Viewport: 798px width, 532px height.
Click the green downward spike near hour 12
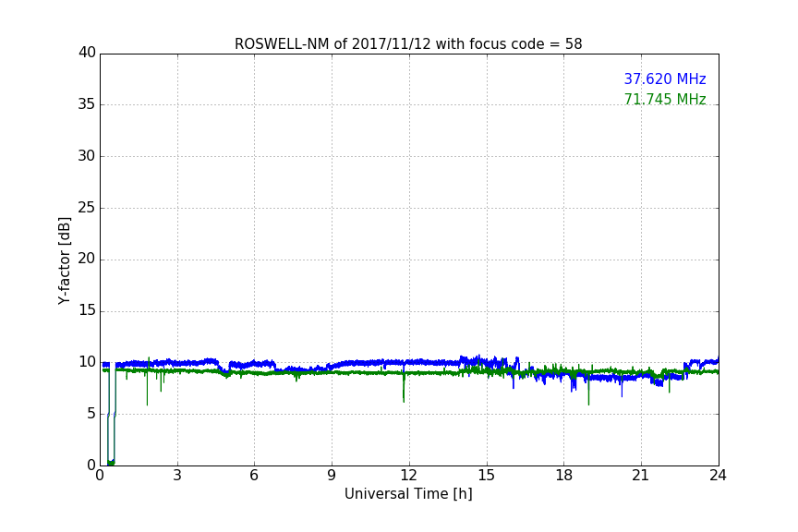coord(404,388)
